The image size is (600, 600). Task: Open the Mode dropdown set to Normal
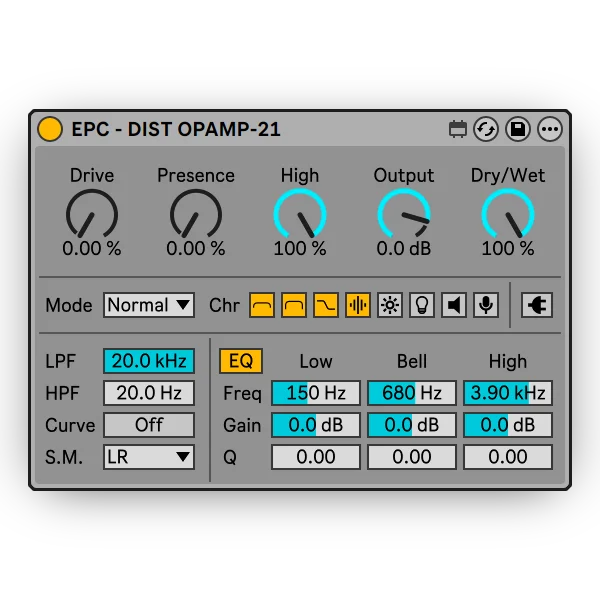[149, 305]
